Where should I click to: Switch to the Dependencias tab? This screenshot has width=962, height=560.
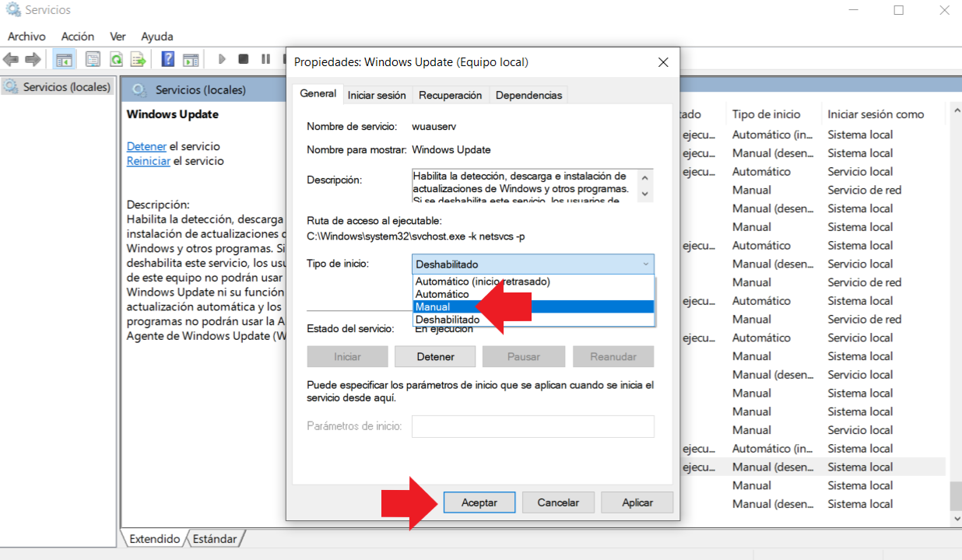click(x=528, y=94)
